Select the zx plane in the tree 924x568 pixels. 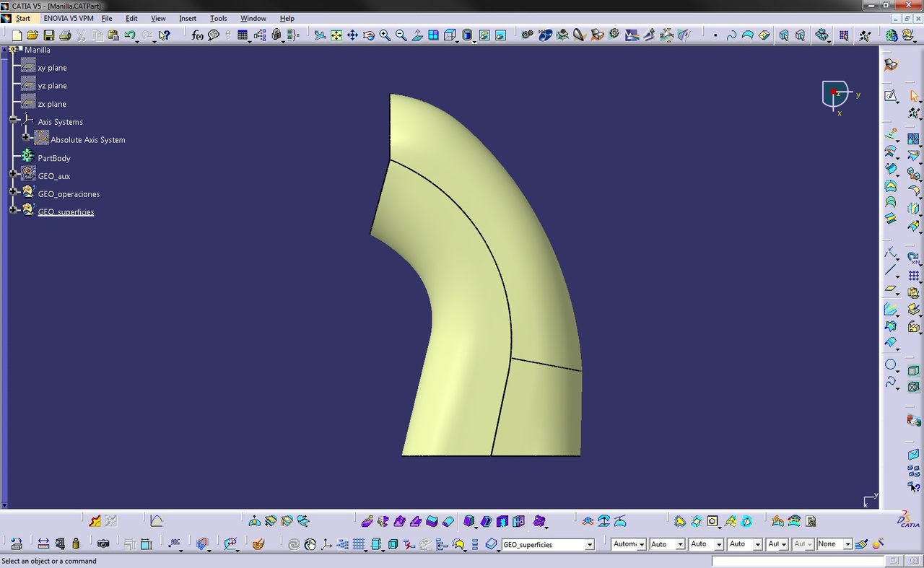[x=52, y=104]
